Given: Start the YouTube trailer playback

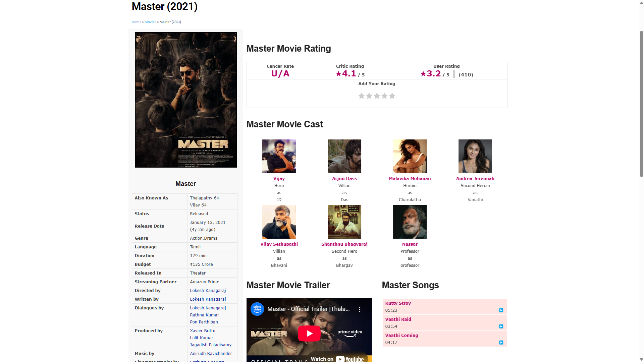Looking at the screenshot, I should tap(309, 334).
